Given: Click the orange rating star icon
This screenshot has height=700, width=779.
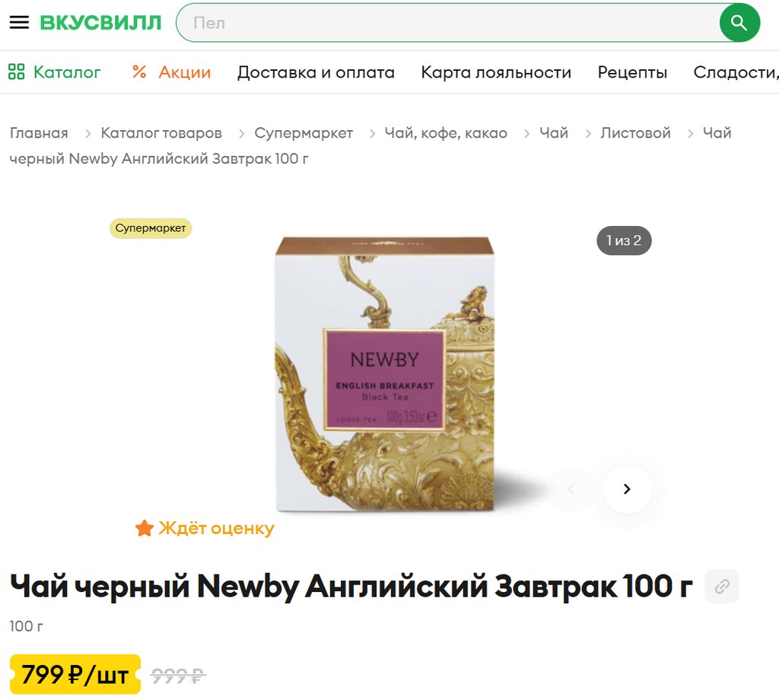Looking at the screenshot, I should [x=144, y=528].
